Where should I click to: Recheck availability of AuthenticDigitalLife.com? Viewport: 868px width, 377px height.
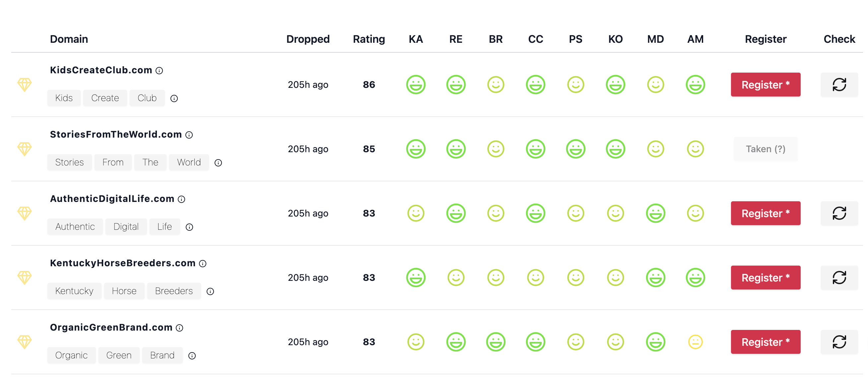[x=839, y=213]
